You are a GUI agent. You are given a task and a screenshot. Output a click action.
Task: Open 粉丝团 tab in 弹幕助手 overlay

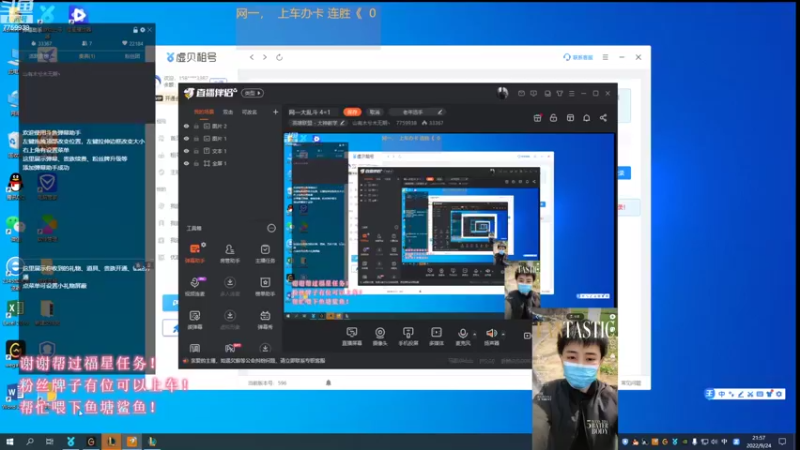pyautogui.click(x=132, y=56)
